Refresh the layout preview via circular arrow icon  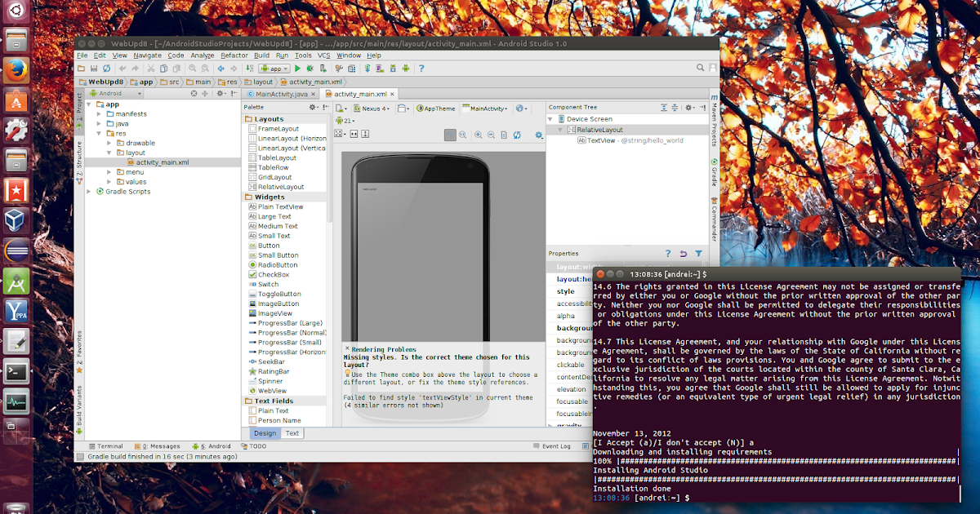coord(518,134)
